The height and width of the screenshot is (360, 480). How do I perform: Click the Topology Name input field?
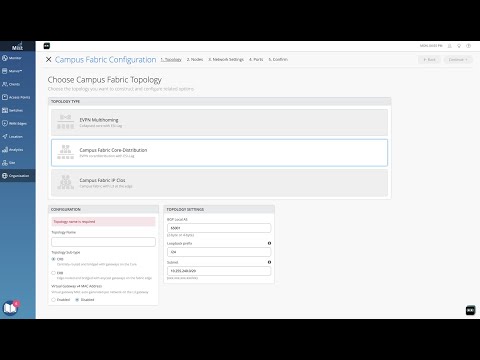click(103, 242)
